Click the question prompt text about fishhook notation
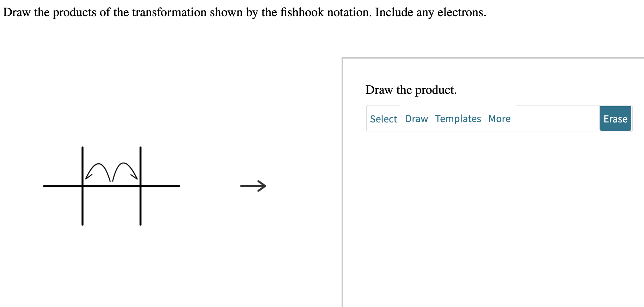Screen dimensions: 644x307 point(244,12)
